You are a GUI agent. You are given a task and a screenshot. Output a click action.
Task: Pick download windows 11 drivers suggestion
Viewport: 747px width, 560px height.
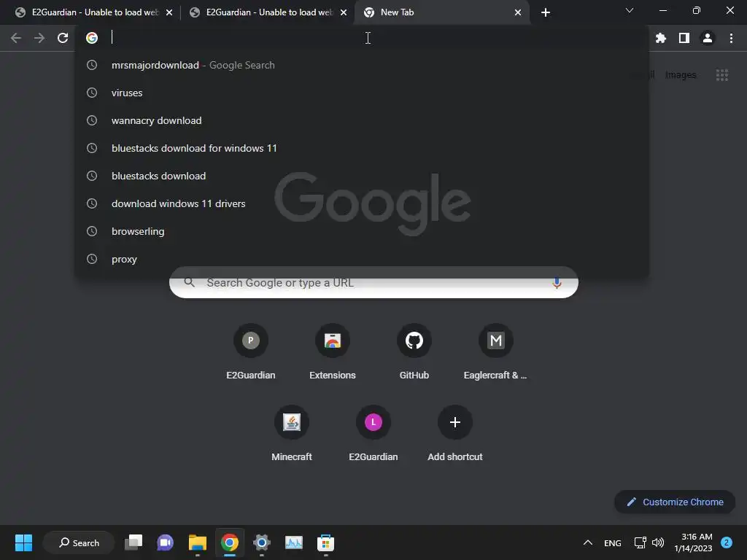pos(362,203)
